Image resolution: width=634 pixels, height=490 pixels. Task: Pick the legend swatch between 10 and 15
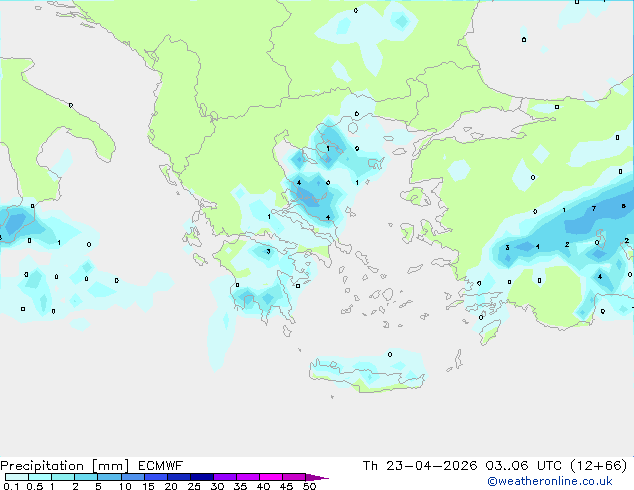coord(132,477)
